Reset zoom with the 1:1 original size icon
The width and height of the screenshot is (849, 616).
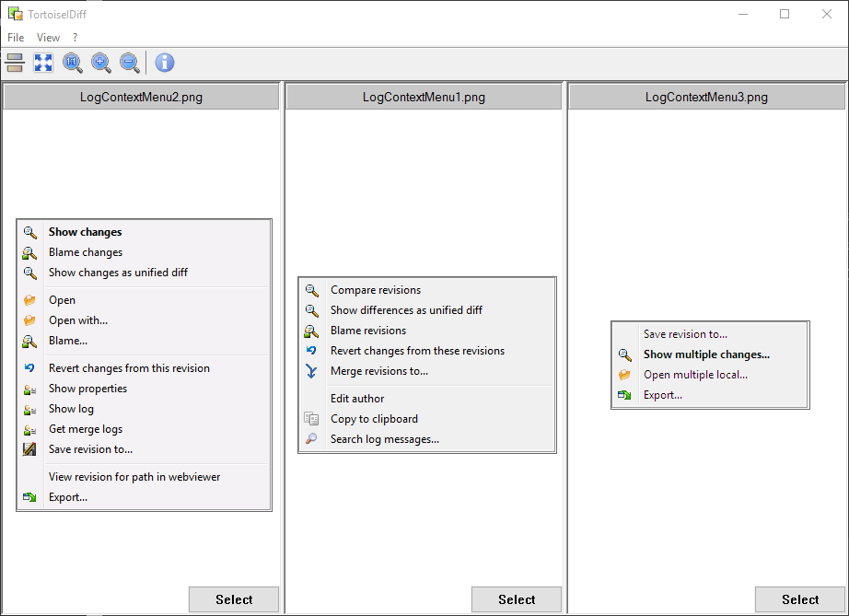tap(73, 63)
